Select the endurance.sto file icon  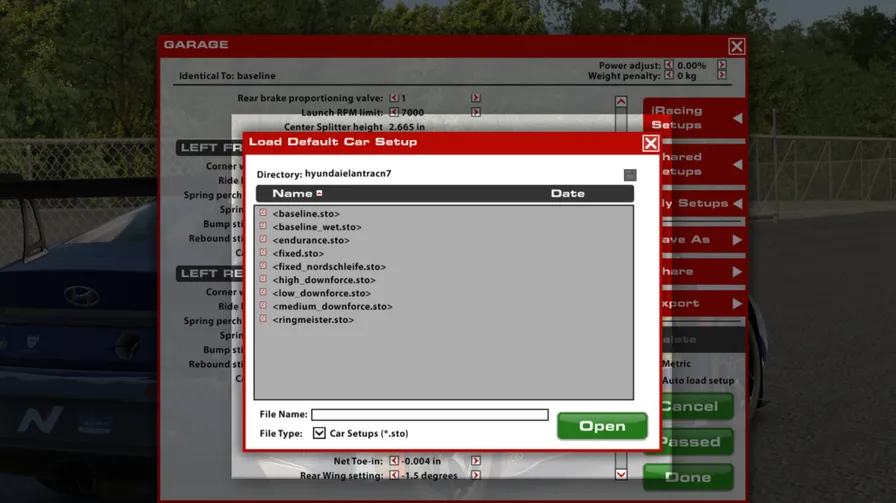tap(263, 239)
